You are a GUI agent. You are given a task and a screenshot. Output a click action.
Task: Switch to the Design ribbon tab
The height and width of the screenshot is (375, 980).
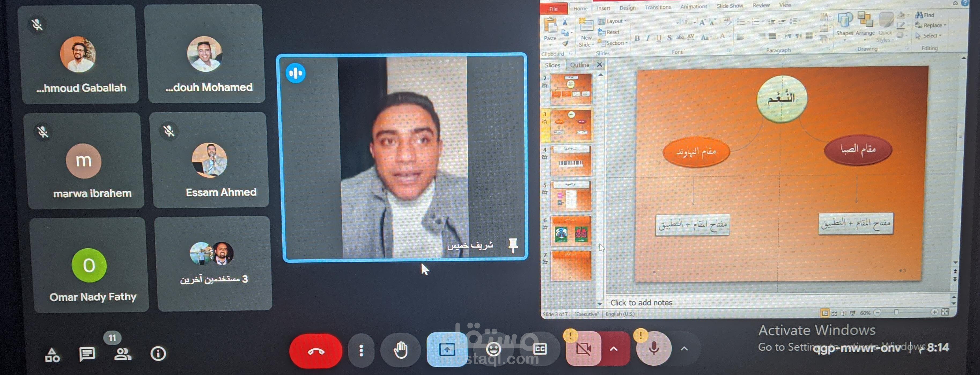click(x=627, y=8)
